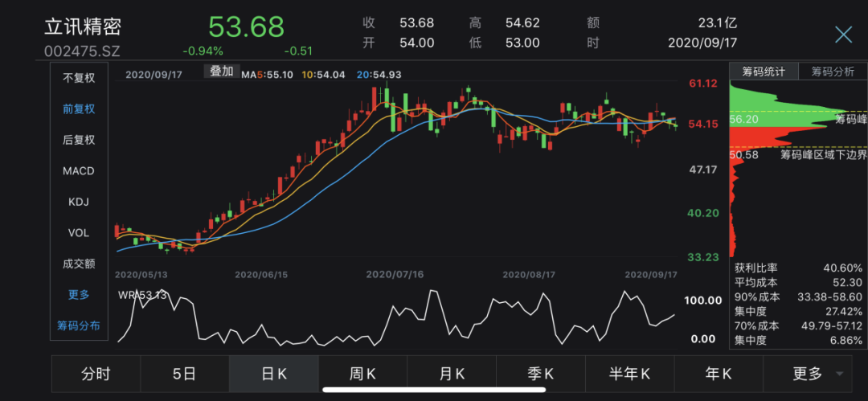The width and height of the screenshot is (868, 401).
Task: Click the 叠加 overlay button
Action: pos(222,72)
